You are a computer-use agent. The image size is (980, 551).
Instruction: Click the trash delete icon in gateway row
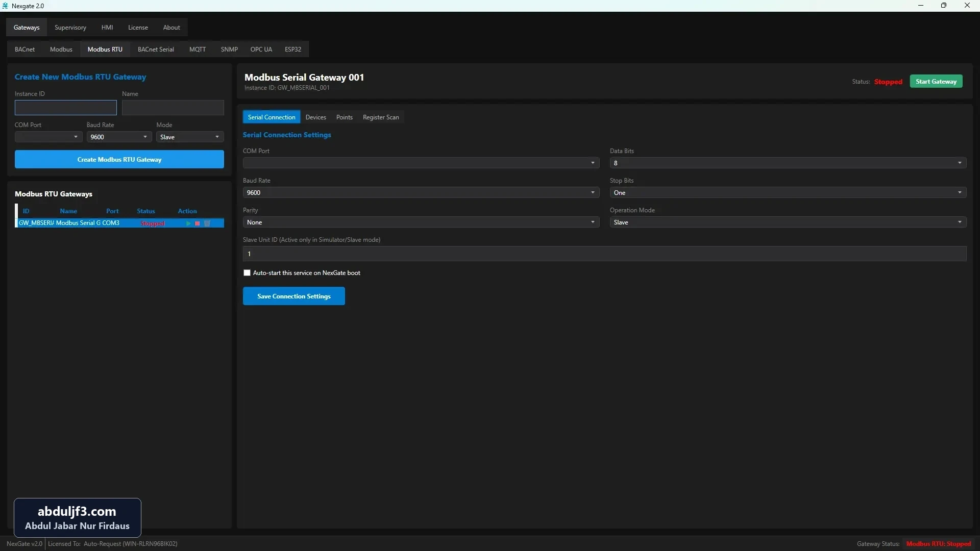[x=207, y=223]
